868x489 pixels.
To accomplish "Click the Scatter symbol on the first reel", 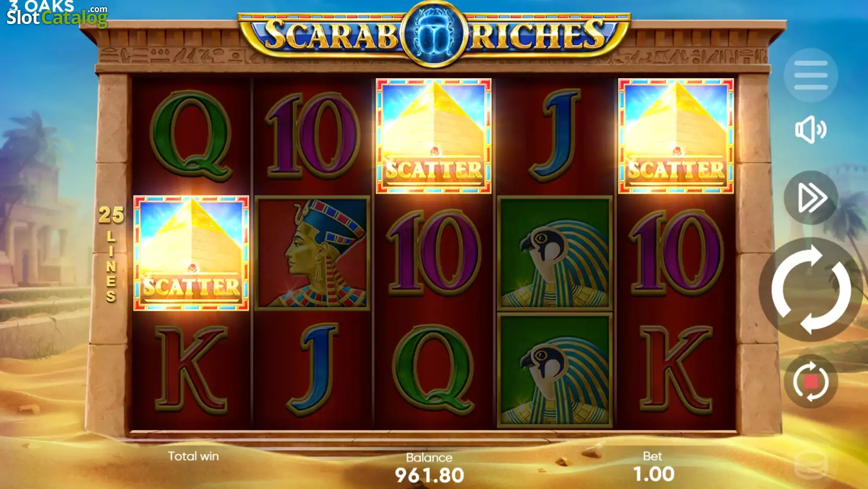I will (191, 253).
